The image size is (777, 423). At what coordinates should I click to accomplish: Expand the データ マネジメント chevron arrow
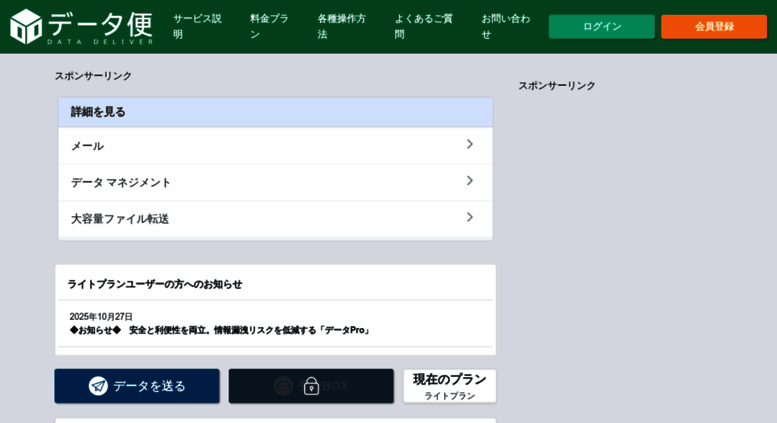tap(470, 181)
